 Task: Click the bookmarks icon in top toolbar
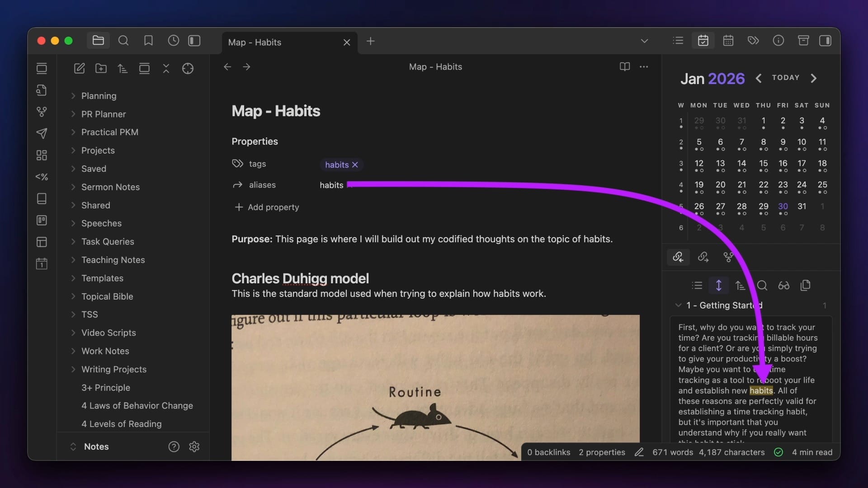(x=148, y=41)
